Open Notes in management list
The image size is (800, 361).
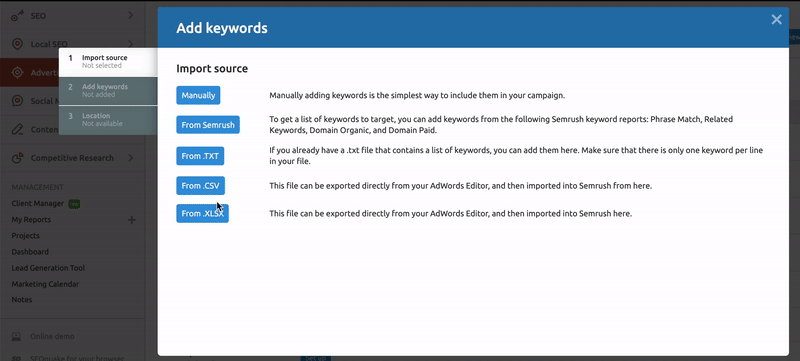click(22, 300)
